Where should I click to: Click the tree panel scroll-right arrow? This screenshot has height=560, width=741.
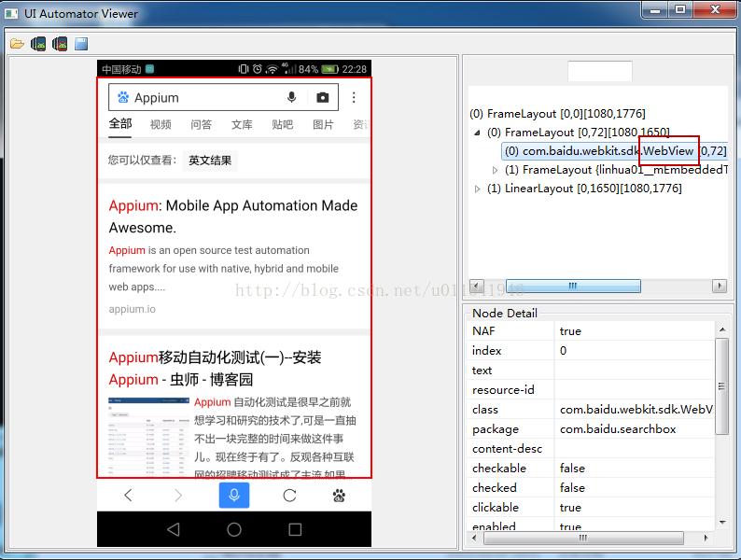(720, 286)
